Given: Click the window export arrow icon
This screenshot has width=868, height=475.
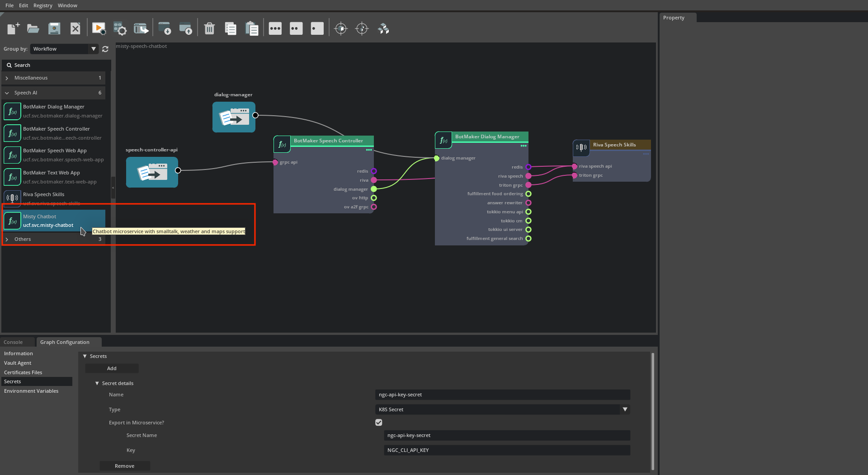Looking at the screenshot, I should point(141,28).
